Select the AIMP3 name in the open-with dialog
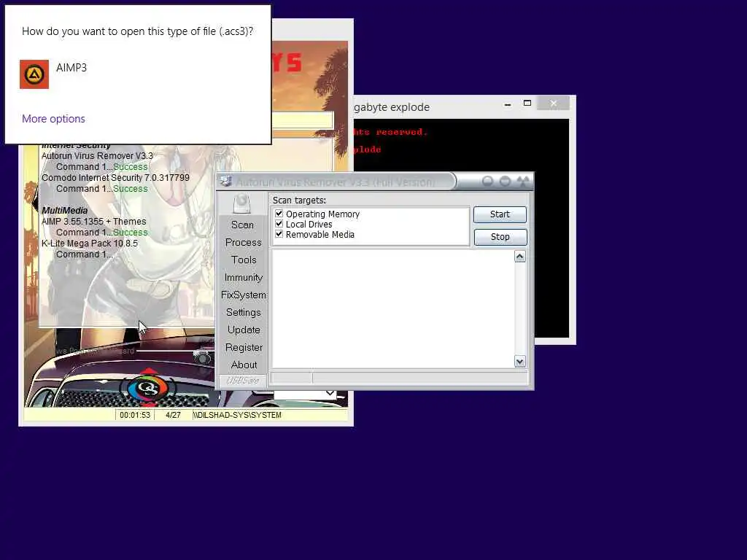 coord(71,68)
